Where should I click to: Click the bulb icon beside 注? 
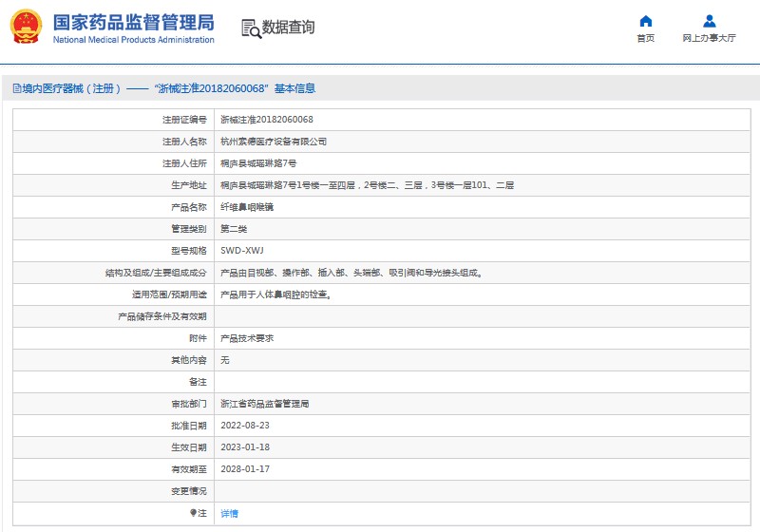click(x=193, y=513)
